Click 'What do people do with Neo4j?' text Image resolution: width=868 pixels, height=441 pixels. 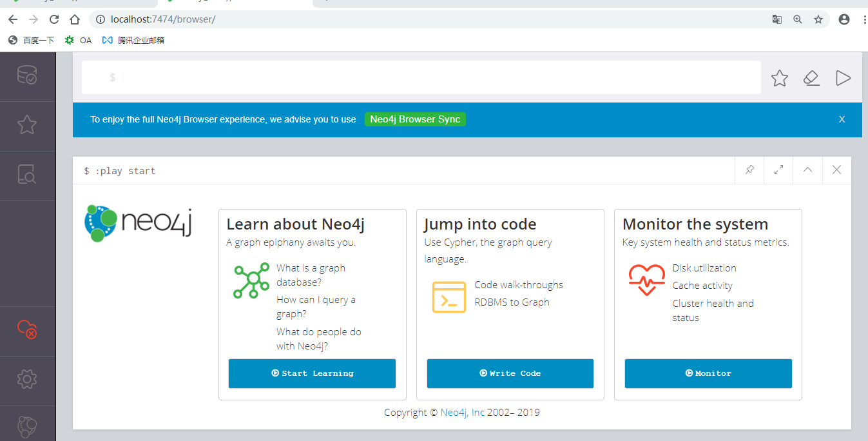(x=319, y=338)
